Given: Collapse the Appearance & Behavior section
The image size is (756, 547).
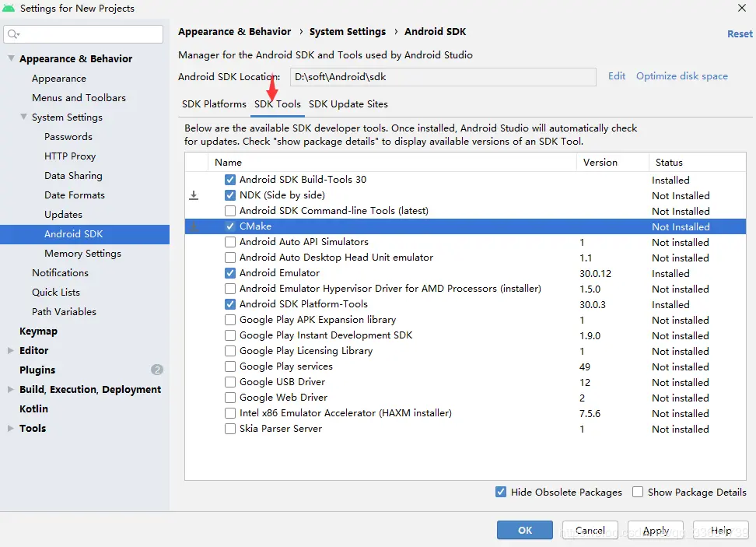Looking at the screenshot, I should pos(11,58).
